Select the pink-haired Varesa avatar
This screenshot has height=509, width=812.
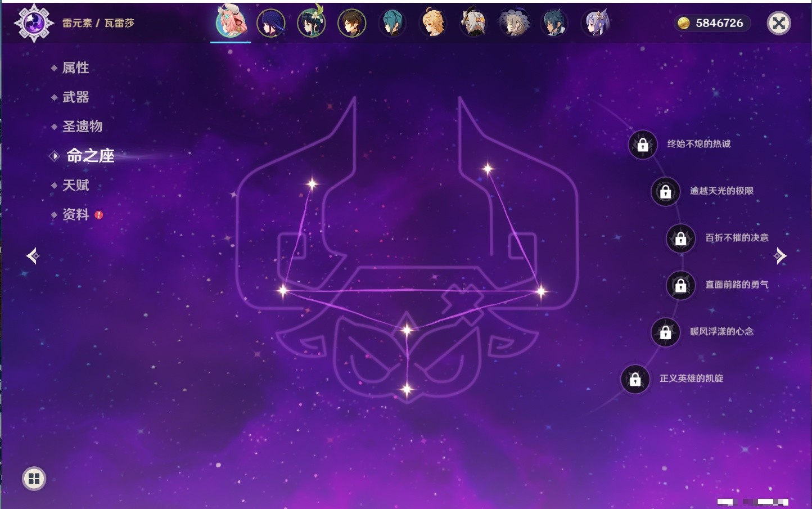click(231, 22)
